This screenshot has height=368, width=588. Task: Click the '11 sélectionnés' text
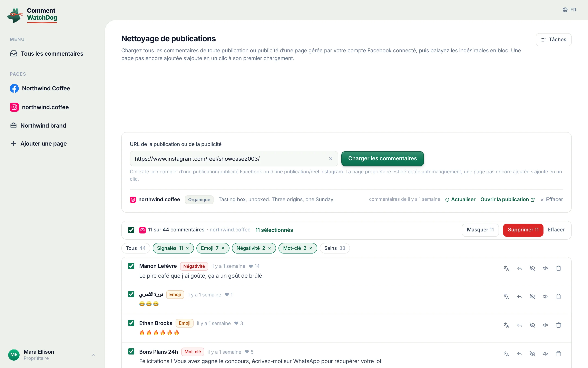[x=274, y=230]
